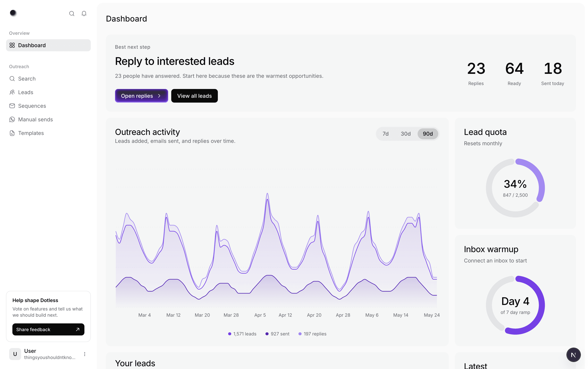Click the 'Outreach' sidebar section label
This screenshot has height=369, width=588.
[19, 67]
